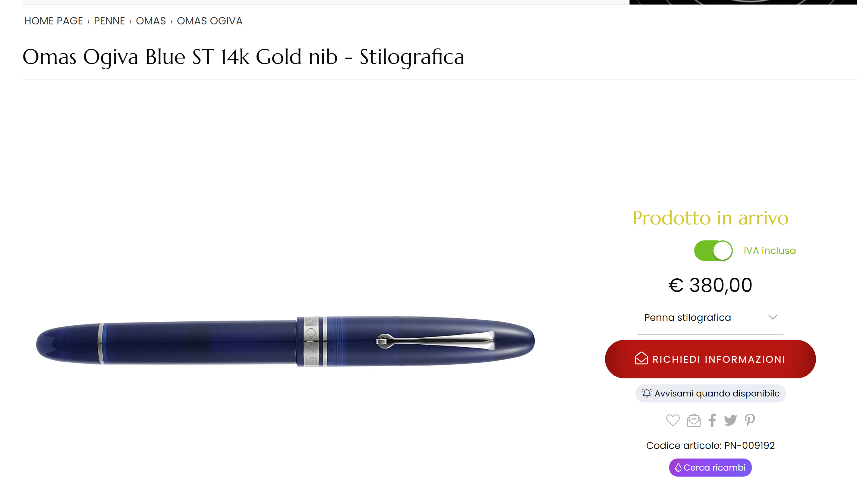This screenshot has height=504, width=857.
Task: Open OMAS OGIVA breadcrumb category
Action: [210, 21]
